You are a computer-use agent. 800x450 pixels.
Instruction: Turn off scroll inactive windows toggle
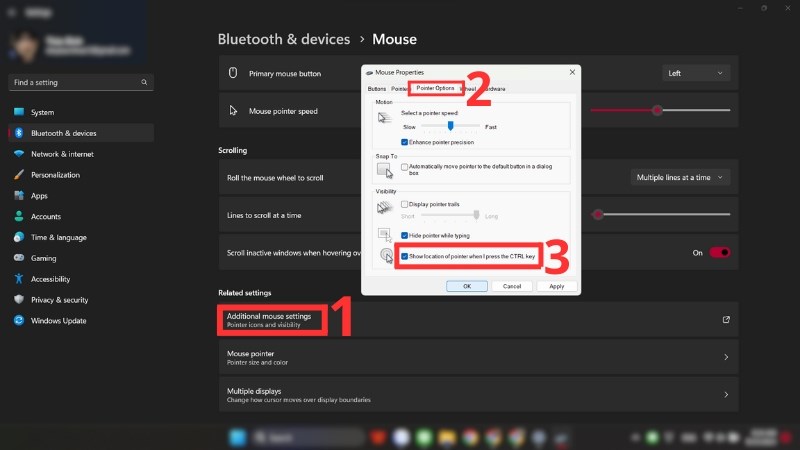point(720,253)
